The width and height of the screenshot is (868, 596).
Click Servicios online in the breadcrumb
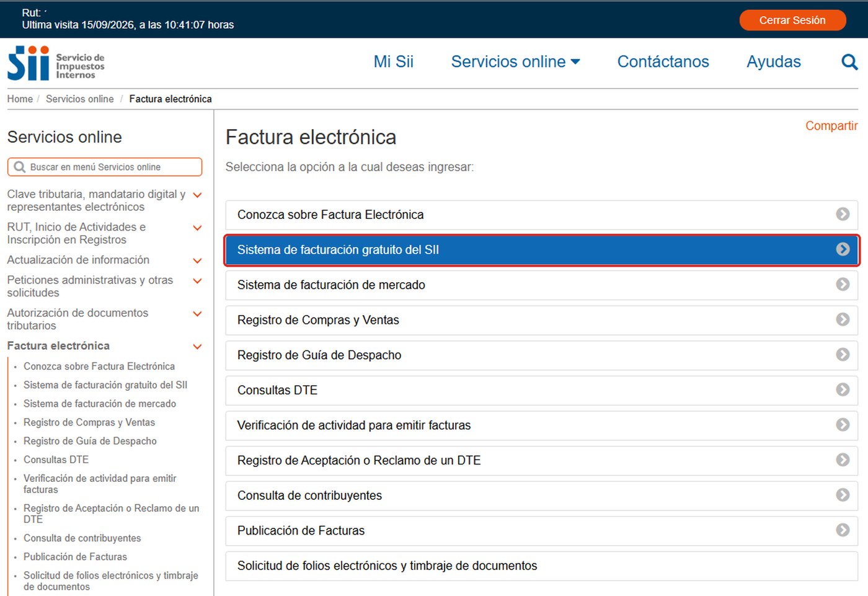(80, 99)
